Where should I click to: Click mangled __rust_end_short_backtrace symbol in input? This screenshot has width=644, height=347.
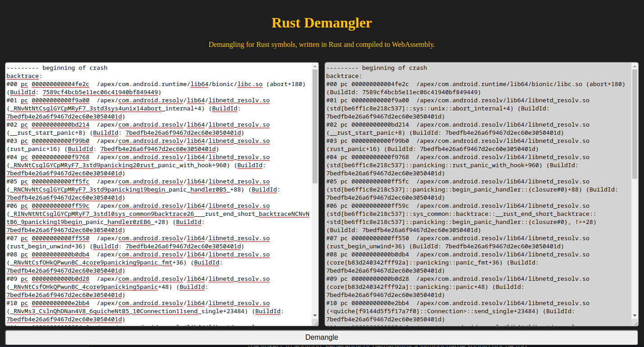point(158,218)
